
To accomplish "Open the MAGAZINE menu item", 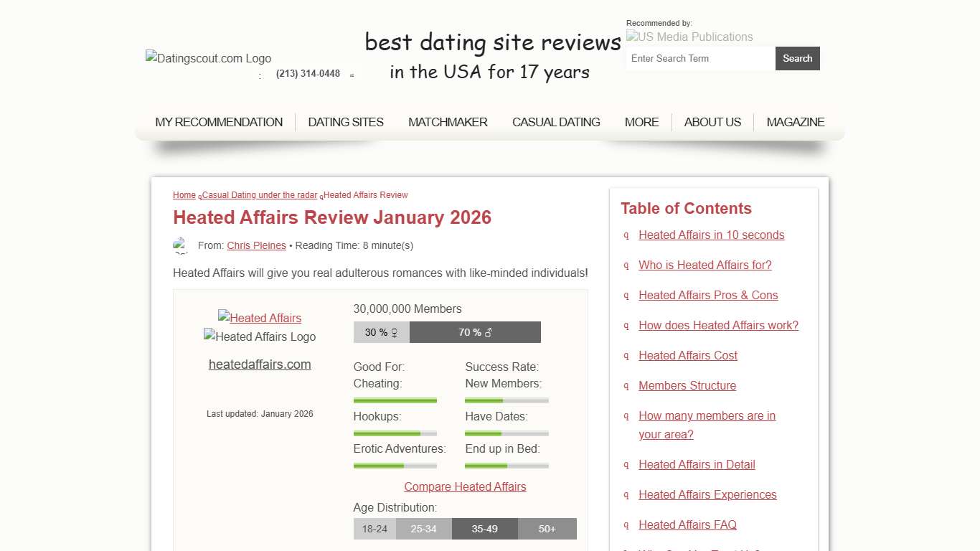I will (x=795, y=122).
